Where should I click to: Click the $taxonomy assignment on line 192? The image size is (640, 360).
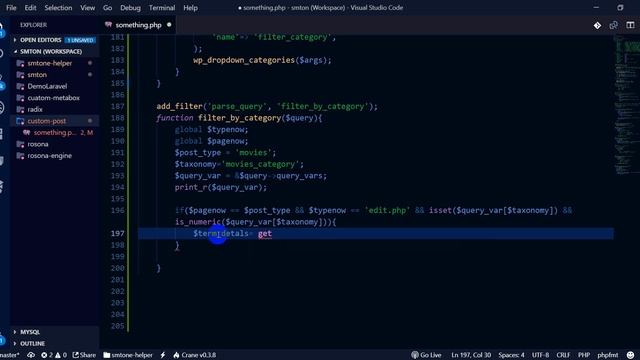pyautogui.click(x=239, y=164)
